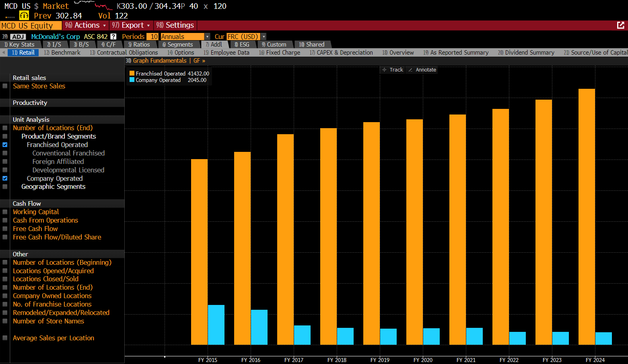Select the Contractual Obligations sub-tab
This screenshot has width=628, height=364.
point(124,53)
